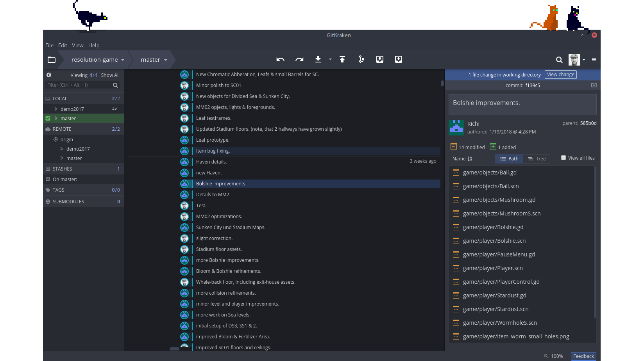
Task: Click the avatar node for 'Test.' commit
Action: (x=184, y=205)
